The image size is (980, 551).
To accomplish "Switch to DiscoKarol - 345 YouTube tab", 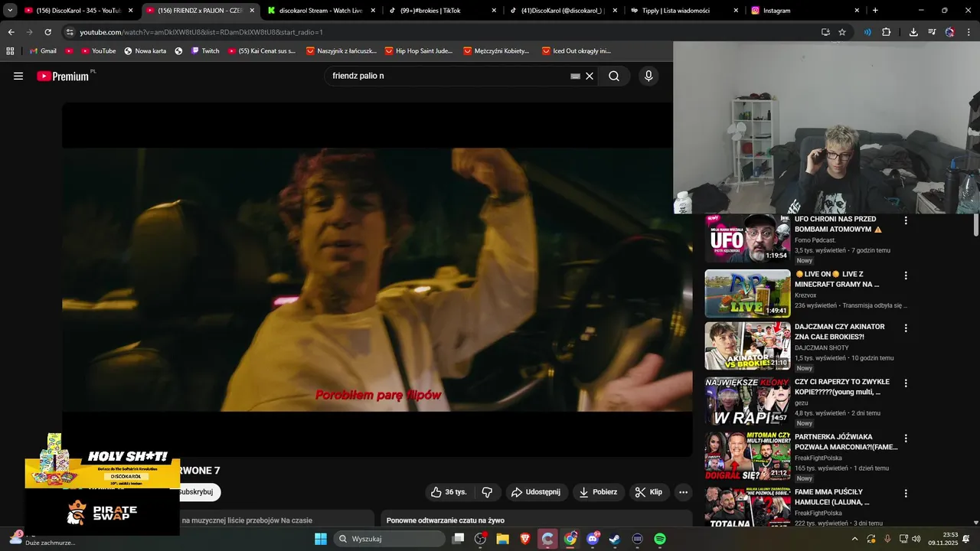I will [x=79, y=11].
